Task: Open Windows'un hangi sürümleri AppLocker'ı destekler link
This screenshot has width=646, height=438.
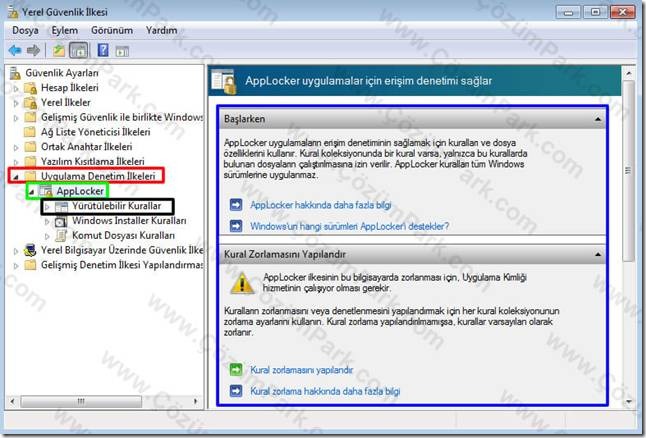Action: (349, 226)
